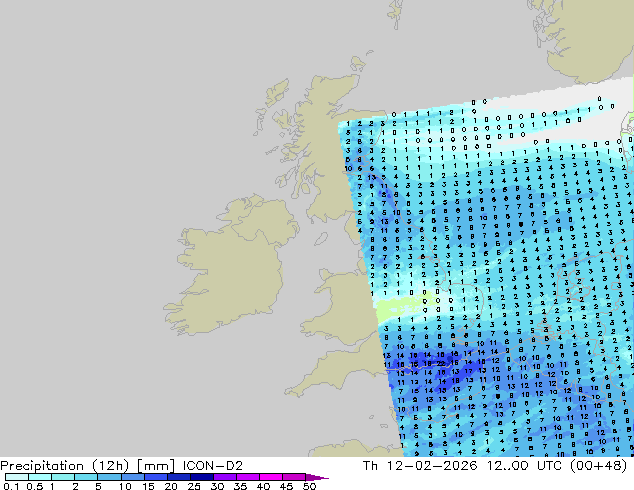Screen dimensions: 634x490
Task: Click the "12..00 UTC" time text
Action: tap(524, 466)
